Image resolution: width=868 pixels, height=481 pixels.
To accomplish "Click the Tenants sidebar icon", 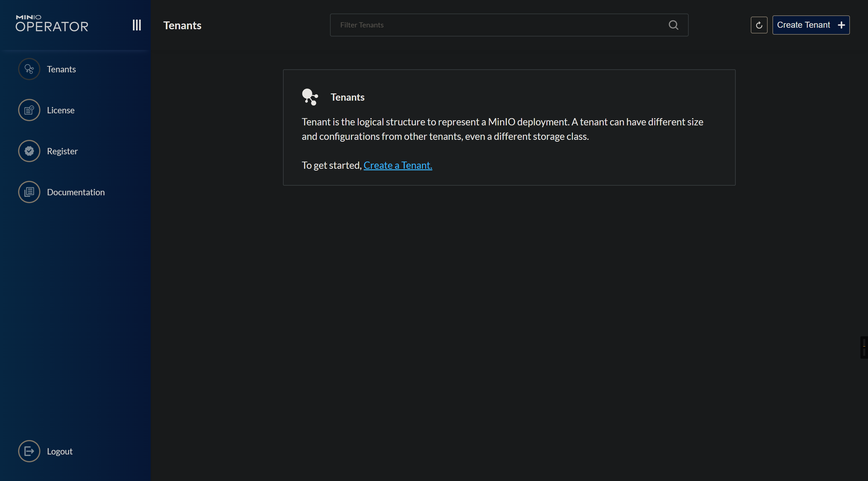I will [x=29, y=69].
